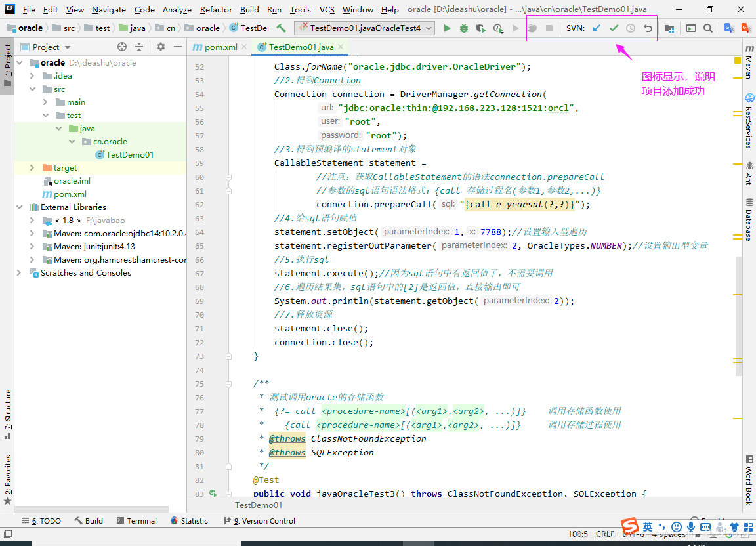Expand Scratches and Consoles
This screenshot has width=756, height=546.
pyautogui.click(x=20, y=272)
